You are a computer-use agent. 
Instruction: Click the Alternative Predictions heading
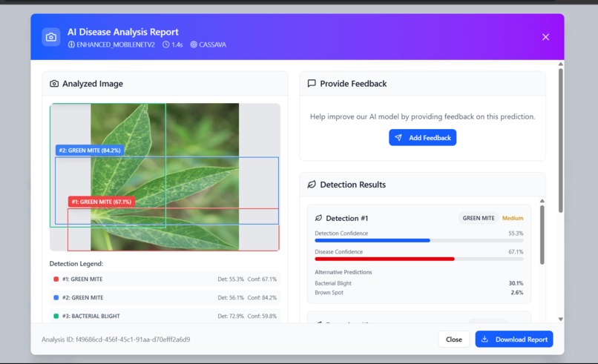[344, 272]
